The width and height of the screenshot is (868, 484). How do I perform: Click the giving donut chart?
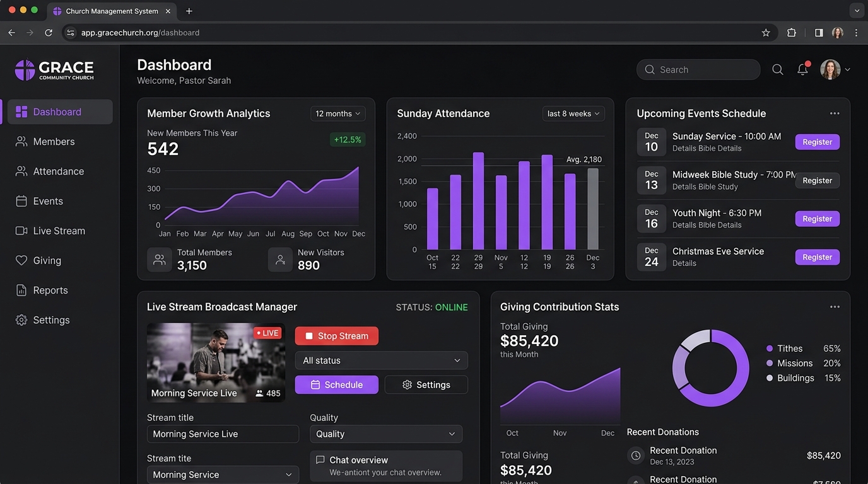point(711,368)
